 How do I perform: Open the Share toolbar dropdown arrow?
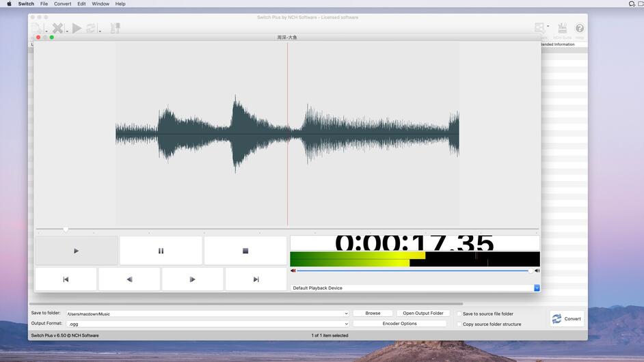[548, 26]
